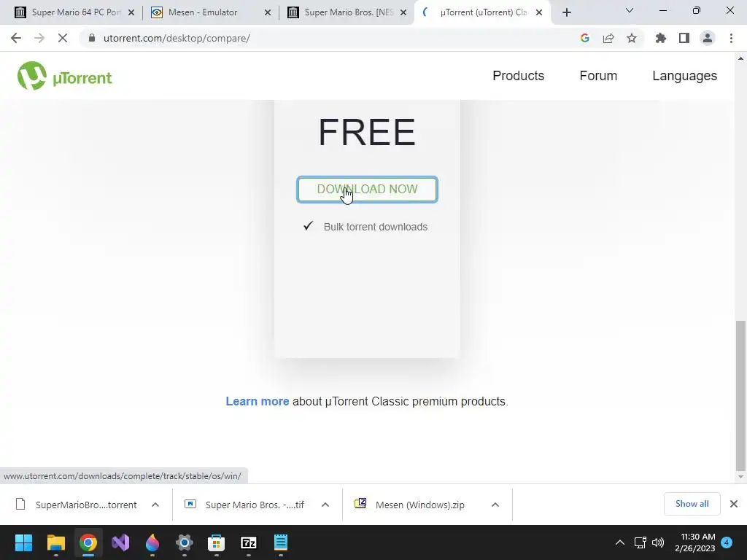This screenshot has height=560, width=747.
Task: Close the µTorrent tab
Action: coord(539,12)
